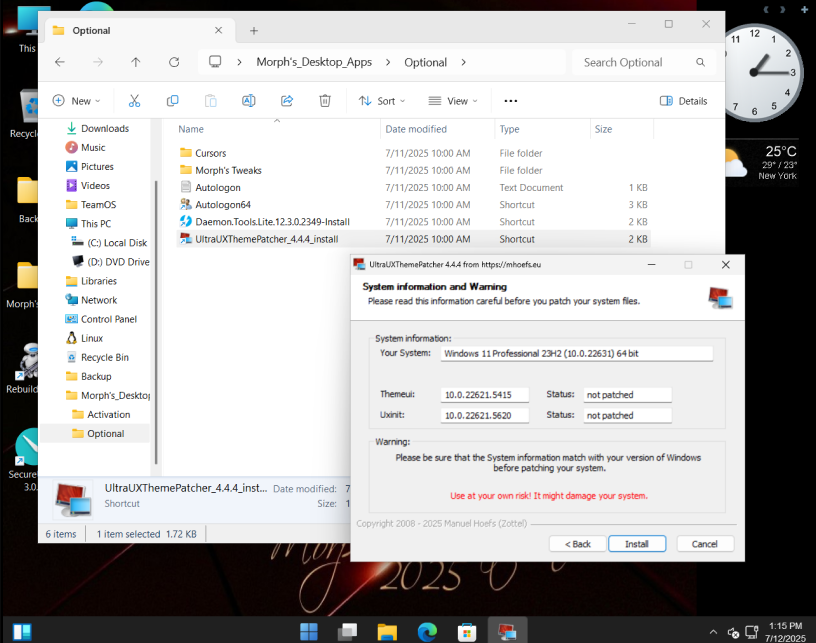Image resolution: width=816 pixels, height=643 pixels.
Task: Open Microsoft Store from taskbar
Action: pyautogui.click(x=467, y=632)
